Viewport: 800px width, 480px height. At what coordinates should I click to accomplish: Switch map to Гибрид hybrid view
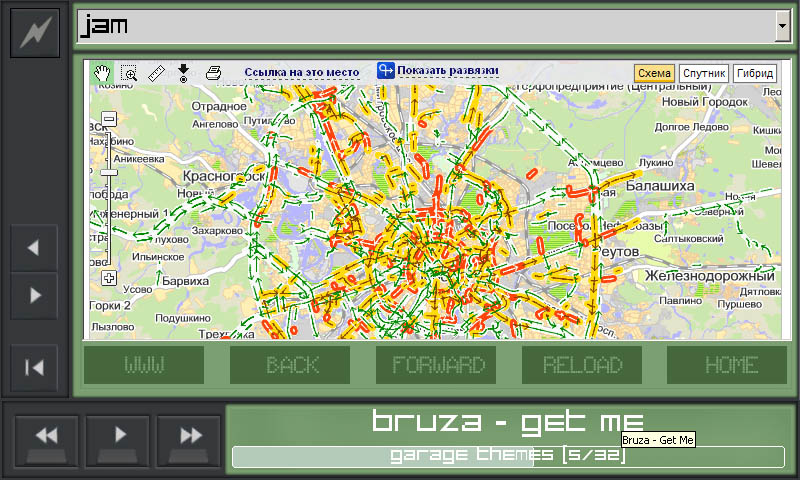[x=755, y=73]
